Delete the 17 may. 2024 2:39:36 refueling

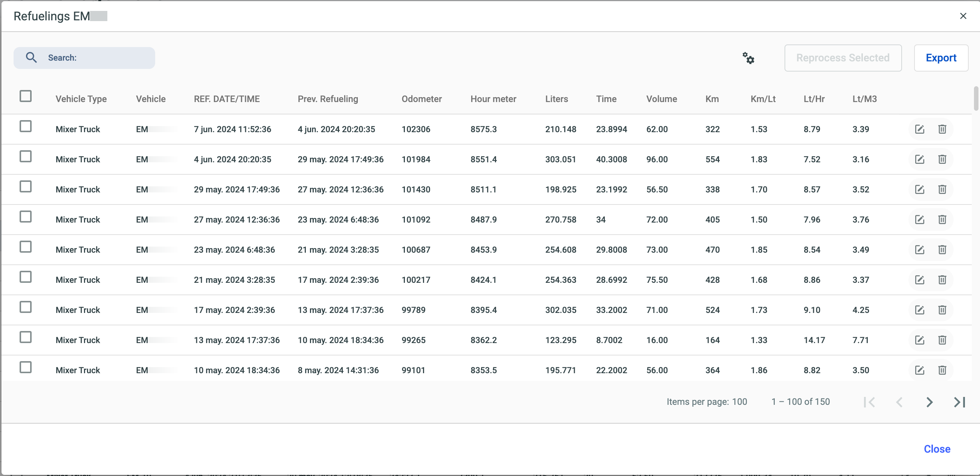pos(942,310)
